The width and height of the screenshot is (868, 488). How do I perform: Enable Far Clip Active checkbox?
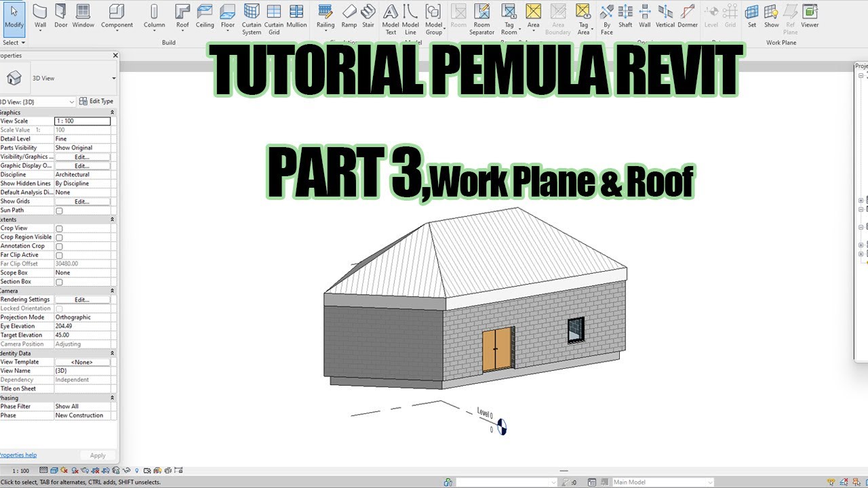point(59,255)
